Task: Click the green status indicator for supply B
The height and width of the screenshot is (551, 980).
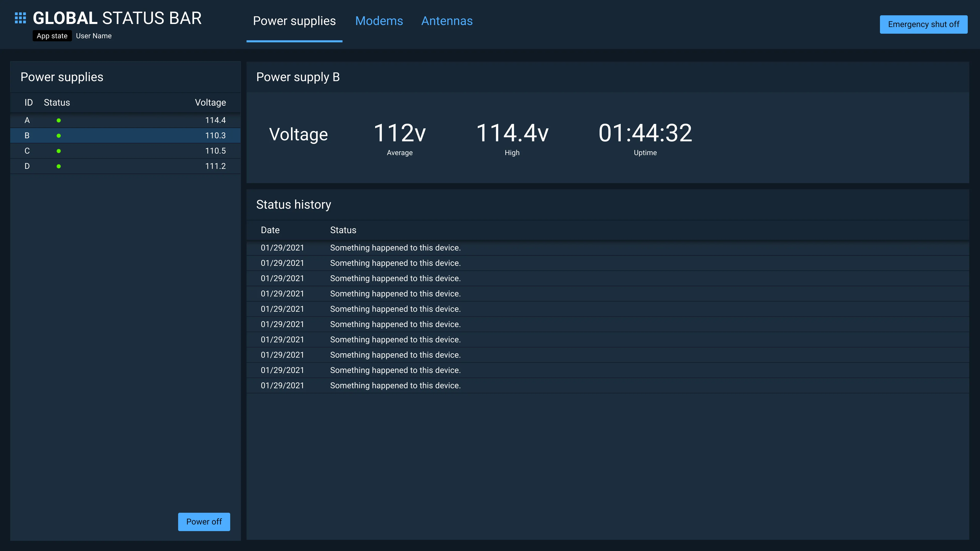Action: 59,135
